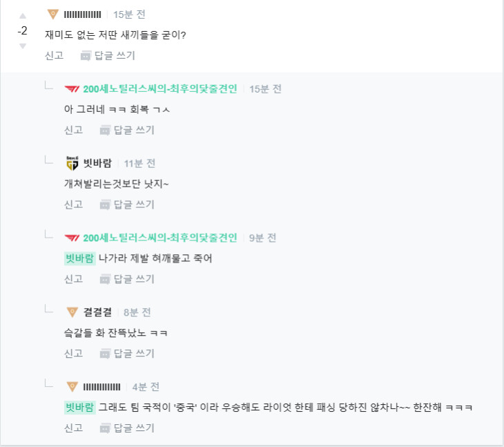Click the top comment's vote score of -2

[22, 31]
